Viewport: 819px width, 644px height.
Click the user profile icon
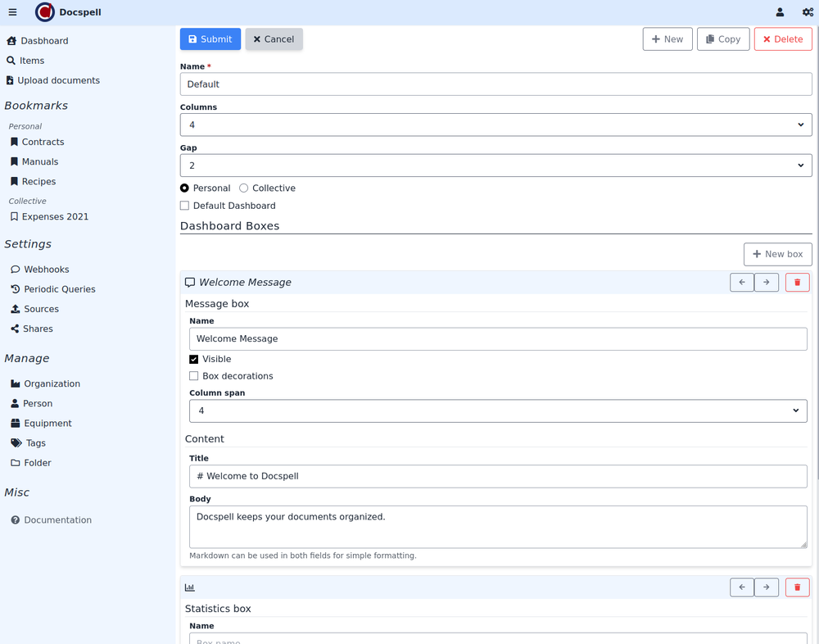pos(780,12)
